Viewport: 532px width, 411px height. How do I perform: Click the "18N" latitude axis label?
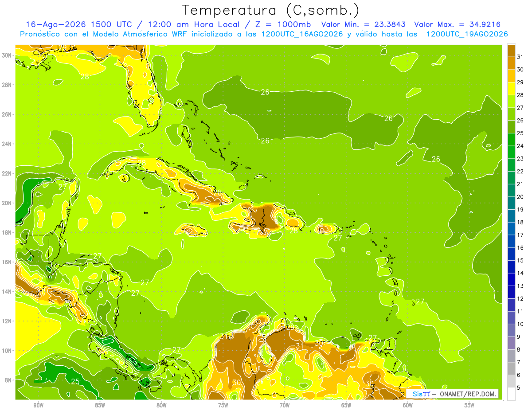click(7, 232)
